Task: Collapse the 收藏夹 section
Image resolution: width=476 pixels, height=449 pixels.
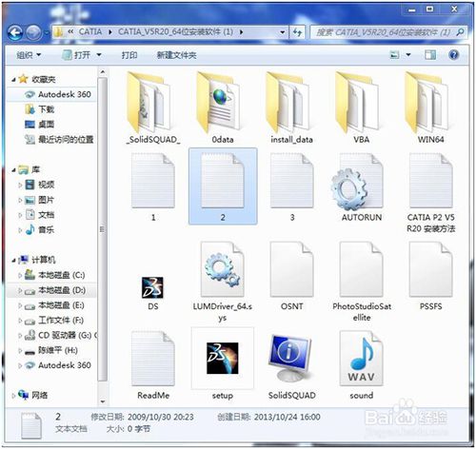Action: click(x=13, y=80)
